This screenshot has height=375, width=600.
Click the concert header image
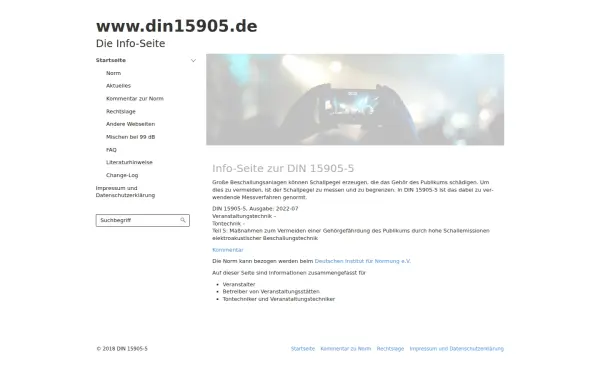tap(355, 99)
